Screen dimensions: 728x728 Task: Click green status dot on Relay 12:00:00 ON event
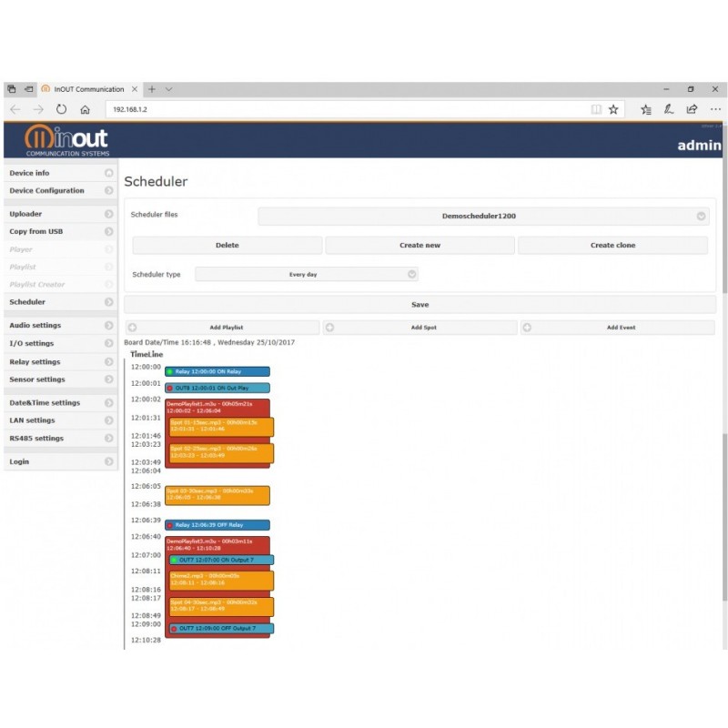pyautogui.click(x=170, y=372)
